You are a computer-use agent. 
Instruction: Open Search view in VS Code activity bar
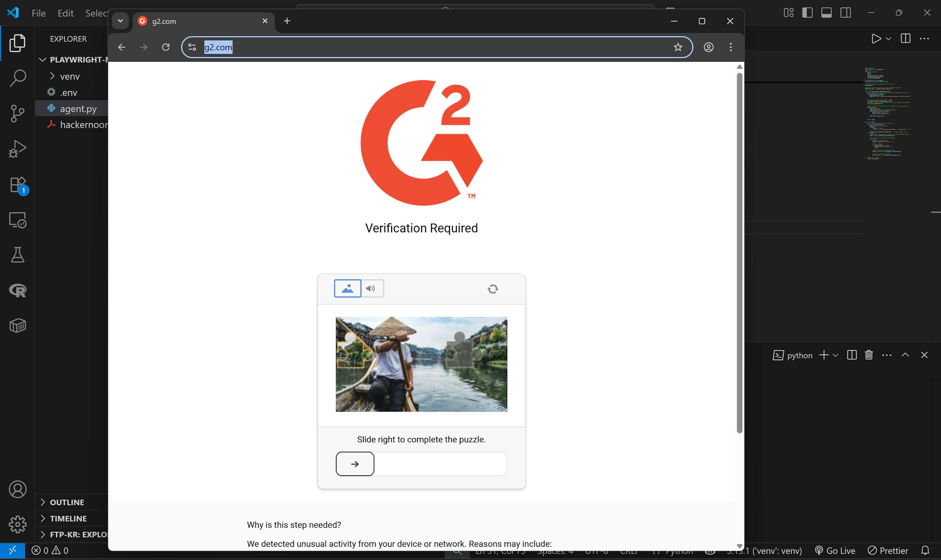(17, 78)
